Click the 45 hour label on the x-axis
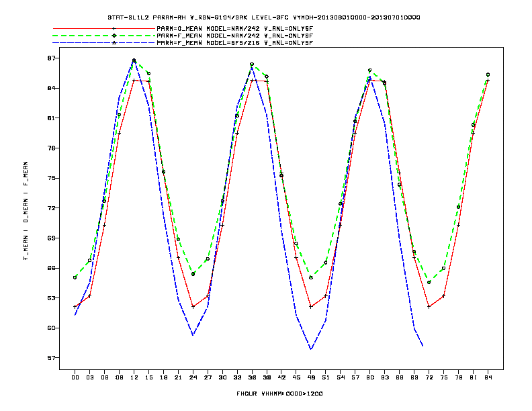 (x=296, y=377)
